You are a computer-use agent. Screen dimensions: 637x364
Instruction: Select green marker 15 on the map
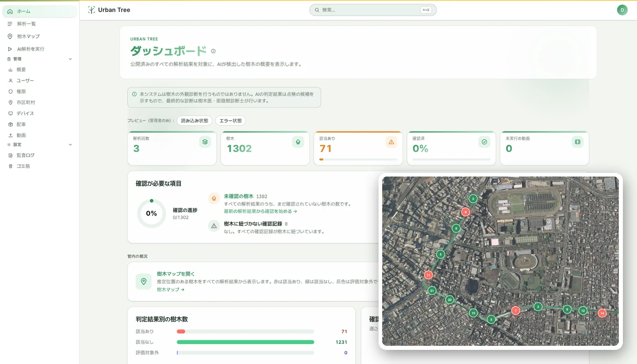coord(473,313)
